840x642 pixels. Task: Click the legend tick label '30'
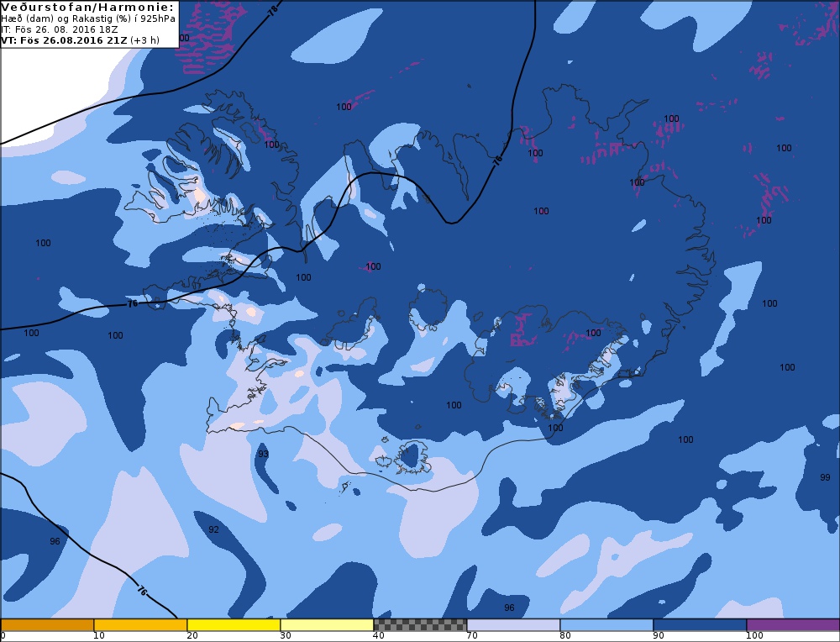click(x=286, y=635)
